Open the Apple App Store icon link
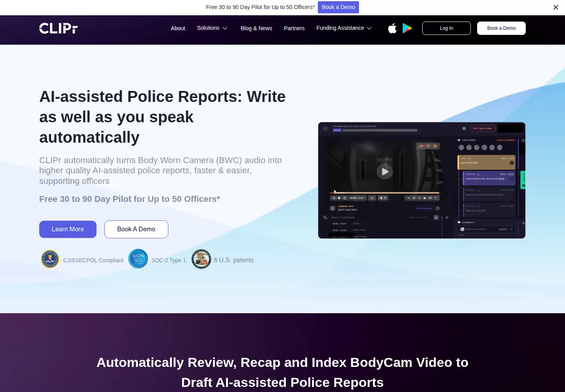565x392 pixels. coord(392,28)
